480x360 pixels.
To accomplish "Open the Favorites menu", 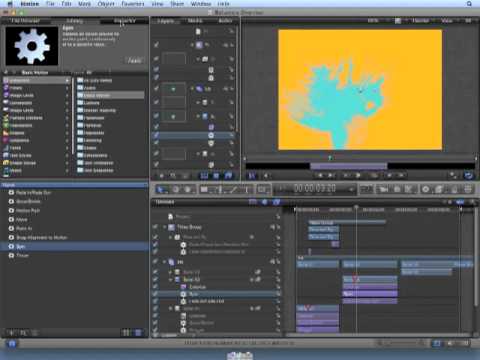I will [x=133, y=4].
